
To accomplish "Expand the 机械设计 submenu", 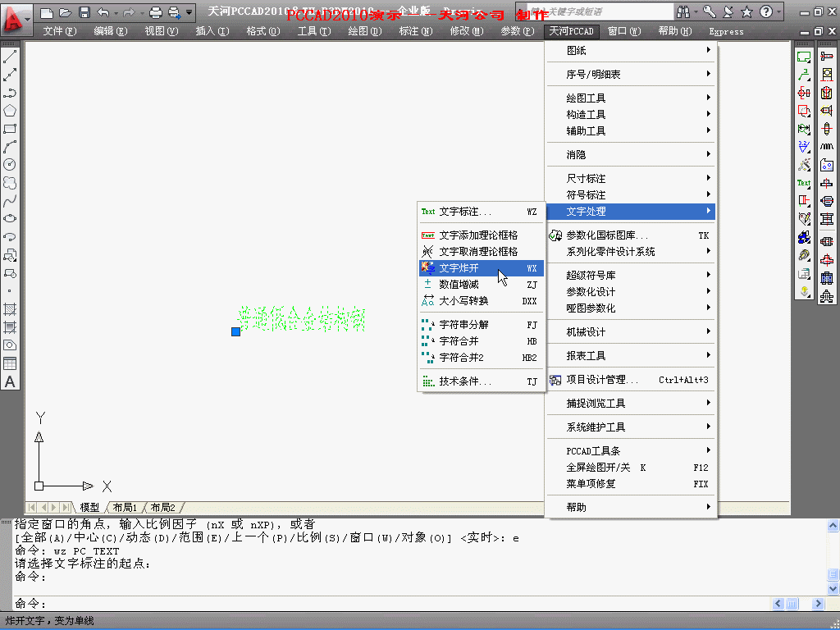I will 631,332.
